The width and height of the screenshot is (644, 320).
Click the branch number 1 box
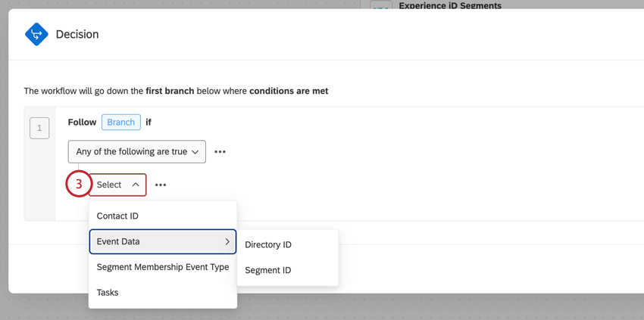39,128
